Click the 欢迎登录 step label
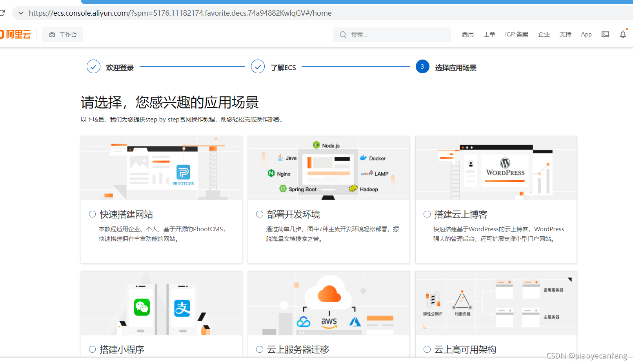Image resolution: width=633 pixels, height=364 pixels. tap(120, 68)
